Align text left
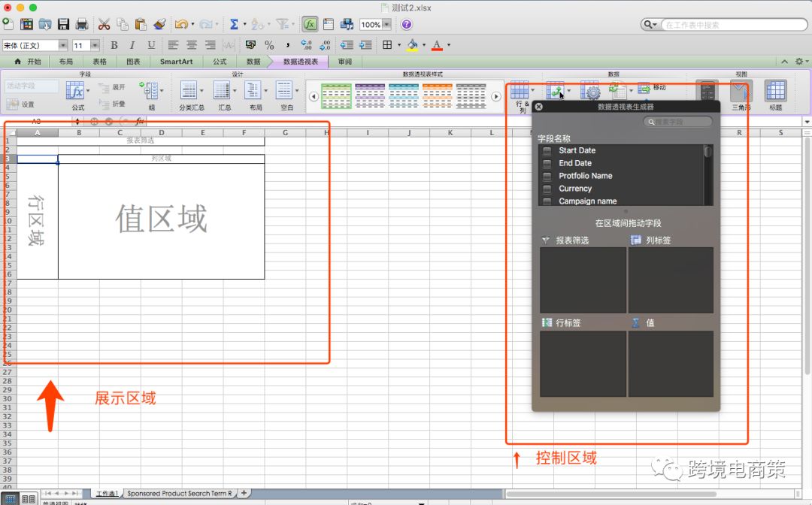 (x=173, y=45)
